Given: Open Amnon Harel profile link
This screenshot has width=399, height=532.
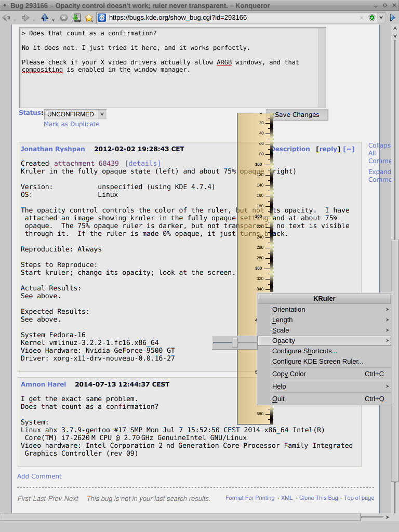Looking at the screenshot, I should point(44,384).
